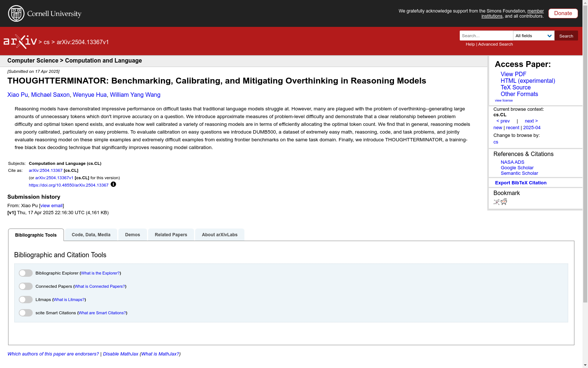Open the Code, Data, Media tab
Viewport: 588px width, 368px height.
(x=91, y=235)
